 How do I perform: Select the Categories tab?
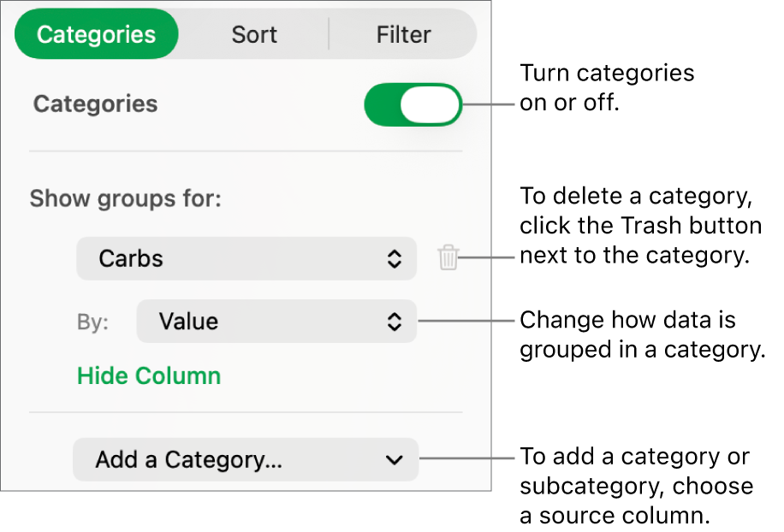(96, 34)
